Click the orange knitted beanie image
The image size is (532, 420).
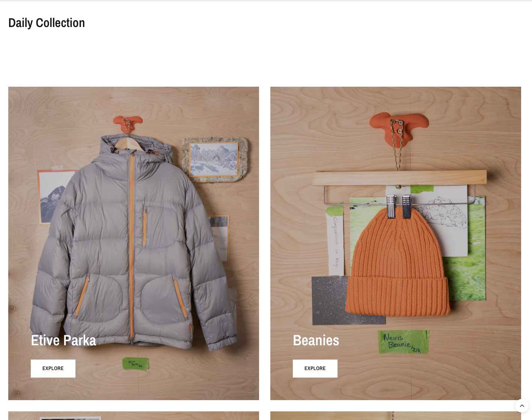coord(398,263)
